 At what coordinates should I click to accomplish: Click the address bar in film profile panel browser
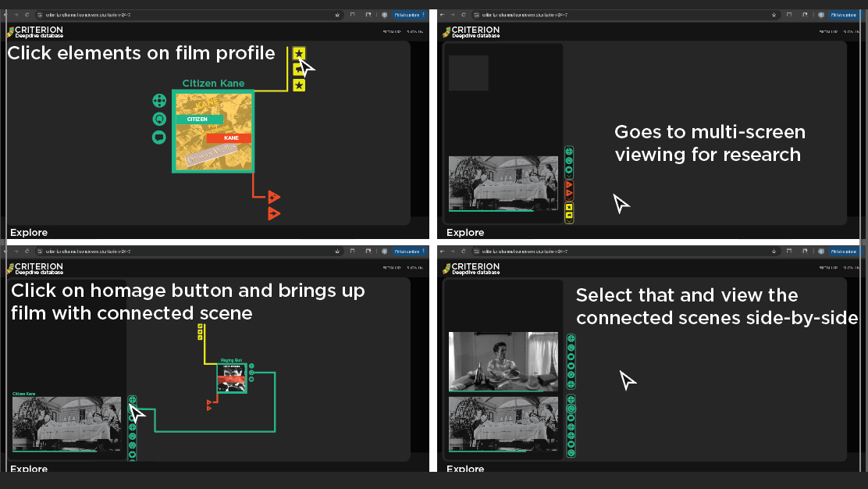tap(188, 15)
